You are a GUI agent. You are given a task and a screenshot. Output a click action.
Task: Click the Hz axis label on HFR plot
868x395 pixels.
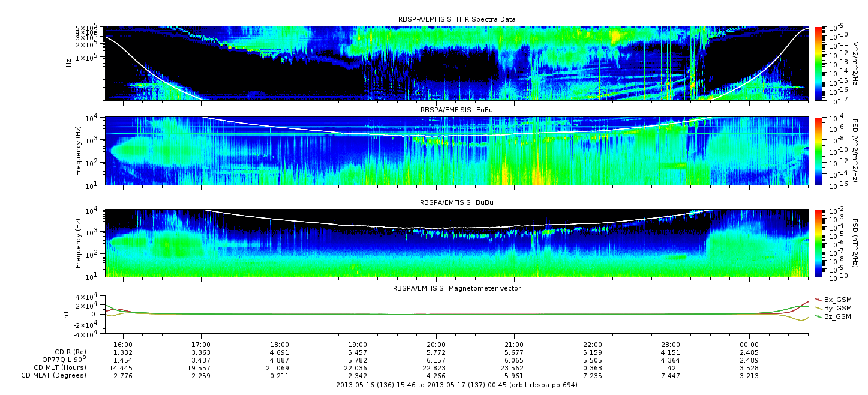click(68, 63)
